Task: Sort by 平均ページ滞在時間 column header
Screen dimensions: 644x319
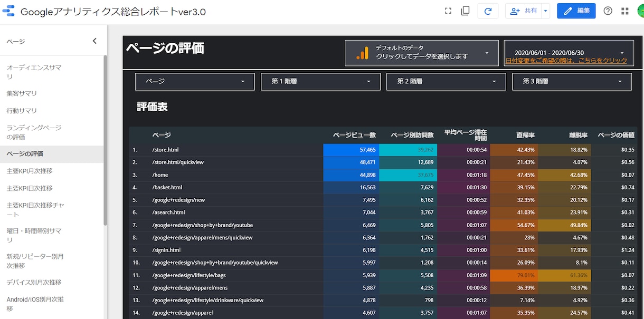Action: click(465, 135)
